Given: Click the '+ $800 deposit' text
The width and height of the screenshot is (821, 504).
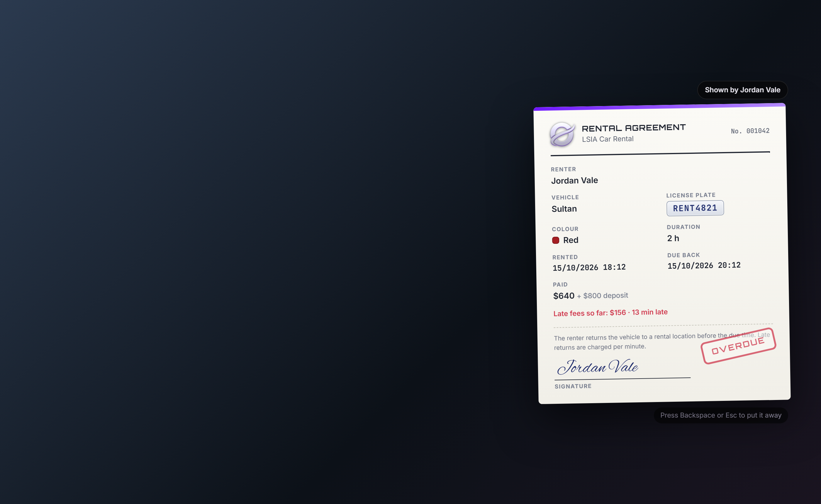Looking at the screenshot, I should pyautogui.click(x=602, y=296).
